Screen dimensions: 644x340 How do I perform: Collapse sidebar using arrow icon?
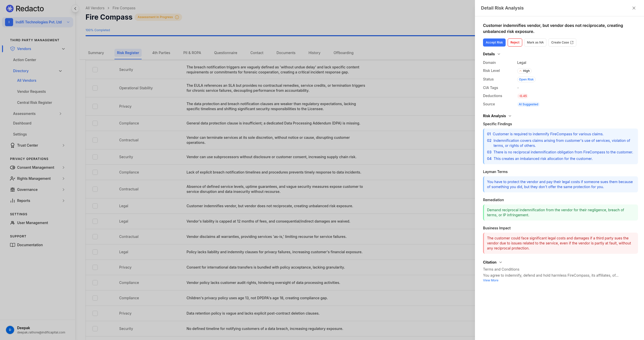pyautogui.click(x=75, y=9)
